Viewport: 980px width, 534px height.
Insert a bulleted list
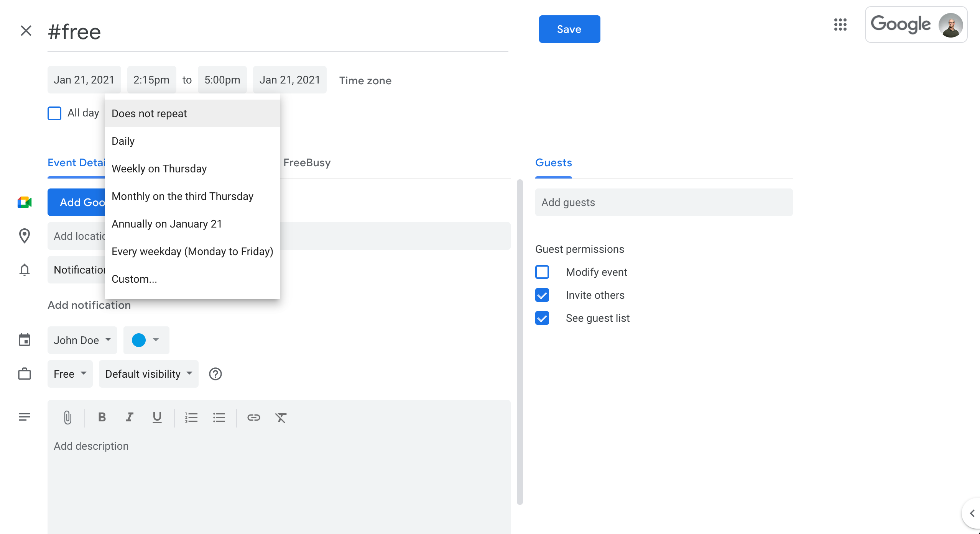219,417
